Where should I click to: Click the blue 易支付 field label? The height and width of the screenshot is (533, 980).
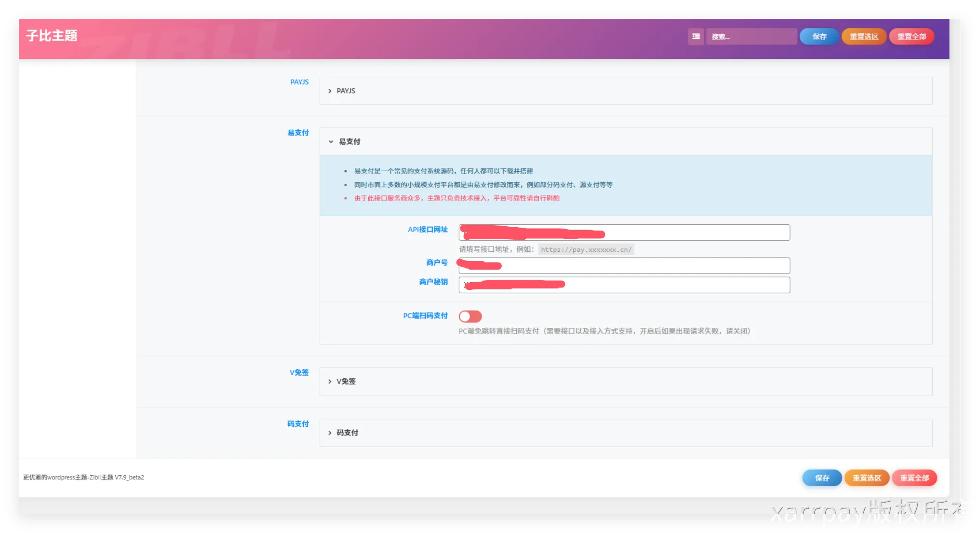point(298,133)
